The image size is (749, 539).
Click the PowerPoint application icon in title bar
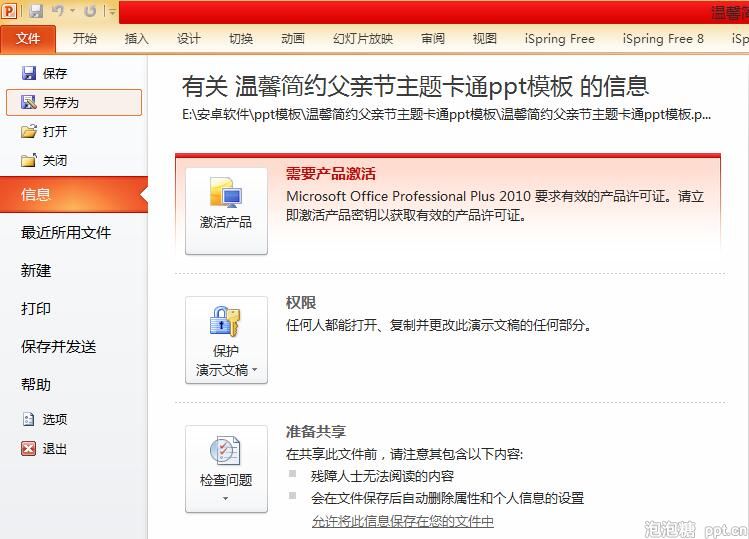click(9, 11)
